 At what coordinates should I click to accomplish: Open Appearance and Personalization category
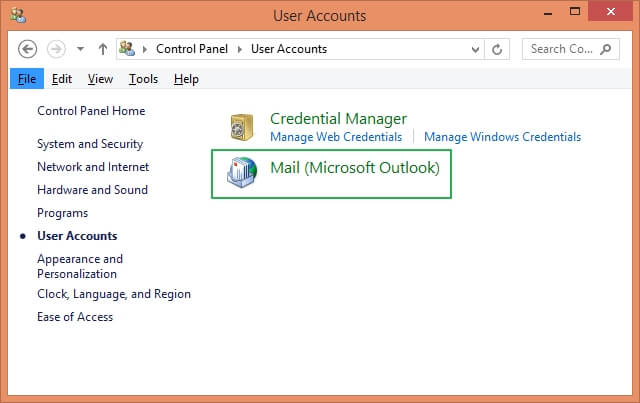[x=80, y=266]
